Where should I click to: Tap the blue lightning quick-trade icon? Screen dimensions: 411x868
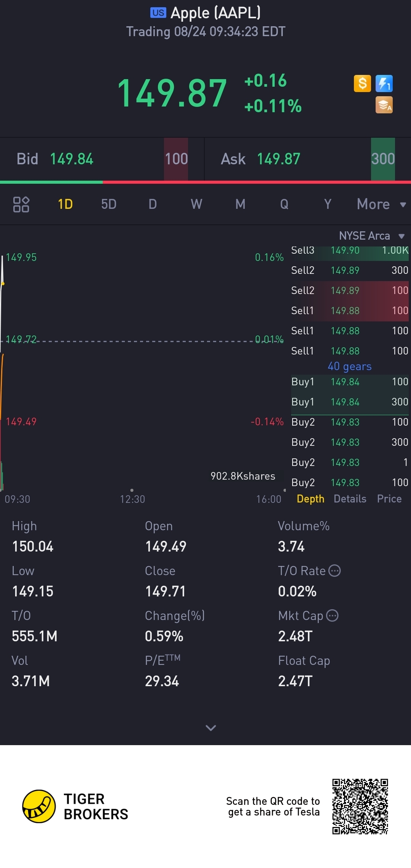pos(384,83)
